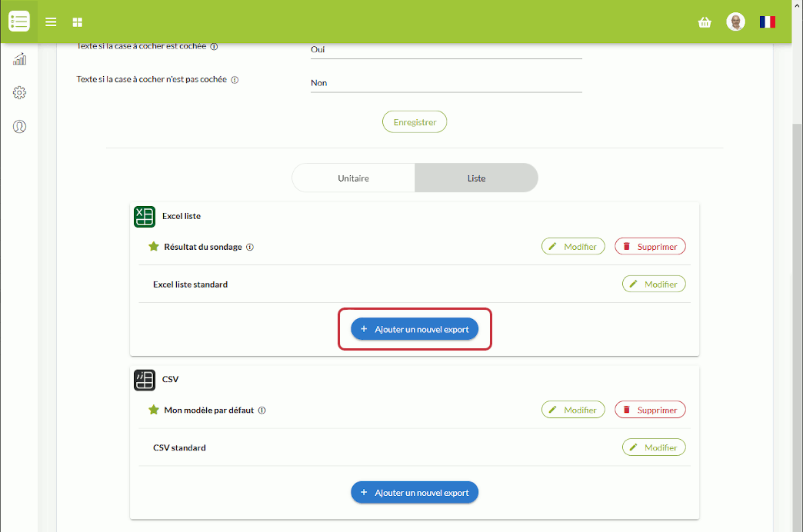Screen dimensions: 803x532
Task: Select the Liste tab
Action: 476,178
